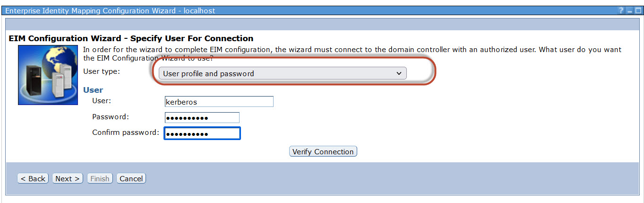The image size is (644, 203).
Task: Maximize the wizard panel using the square icon
Action: [638, 10]
